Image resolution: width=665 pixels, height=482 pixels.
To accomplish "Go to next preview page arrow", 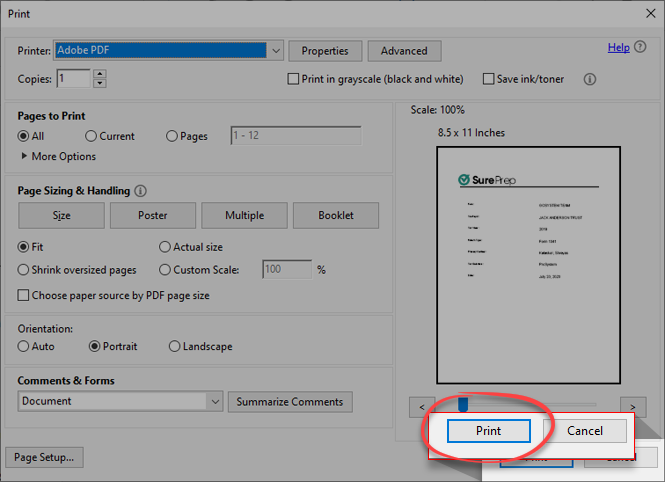I will point(632,406).
